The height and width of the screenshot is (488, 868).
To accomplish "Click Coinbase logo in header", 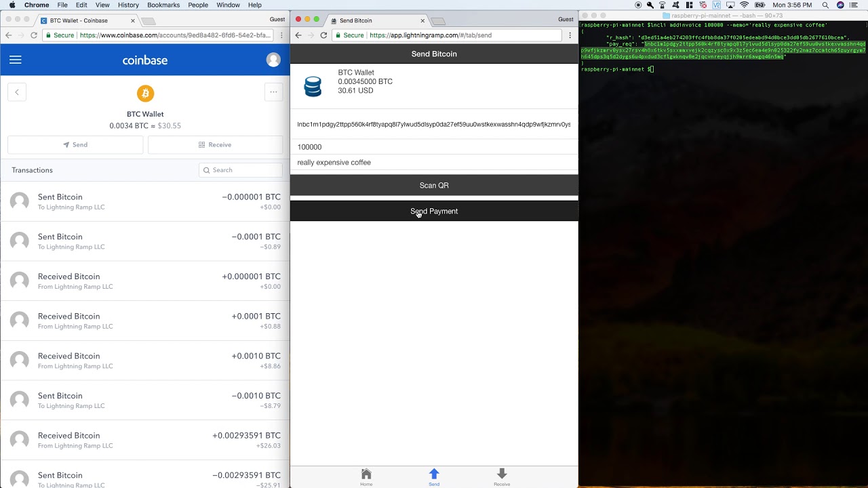I will click(x=145, y=60).
